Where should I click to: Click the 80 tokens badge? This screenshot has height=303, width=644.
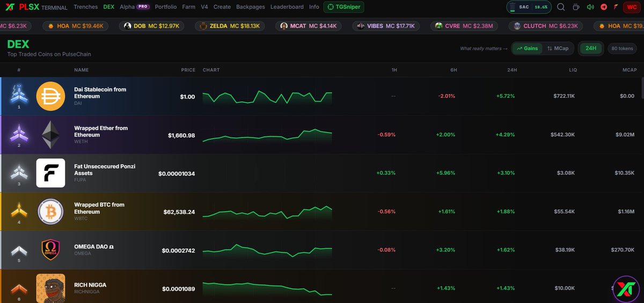coord(622,48)
